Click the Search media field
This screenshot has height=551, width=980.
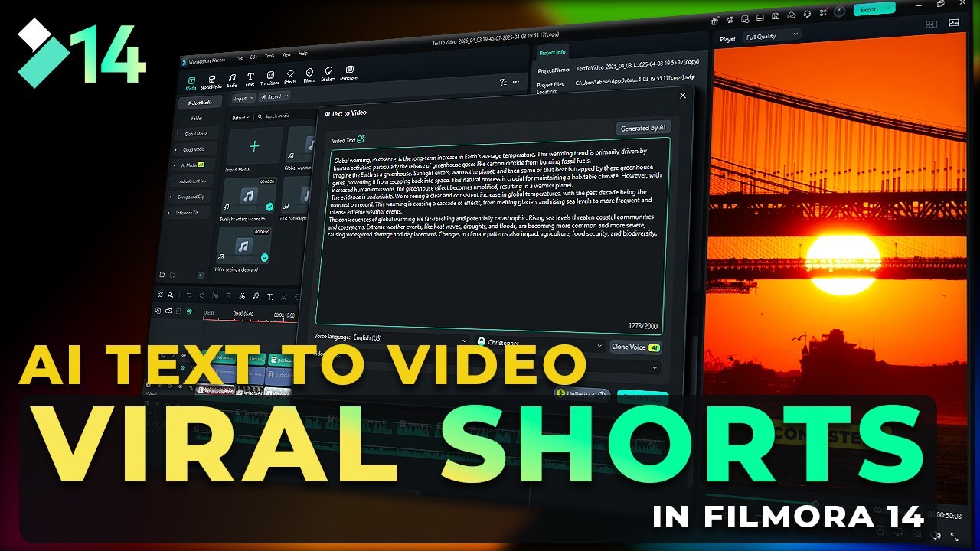tap(285, 116)
